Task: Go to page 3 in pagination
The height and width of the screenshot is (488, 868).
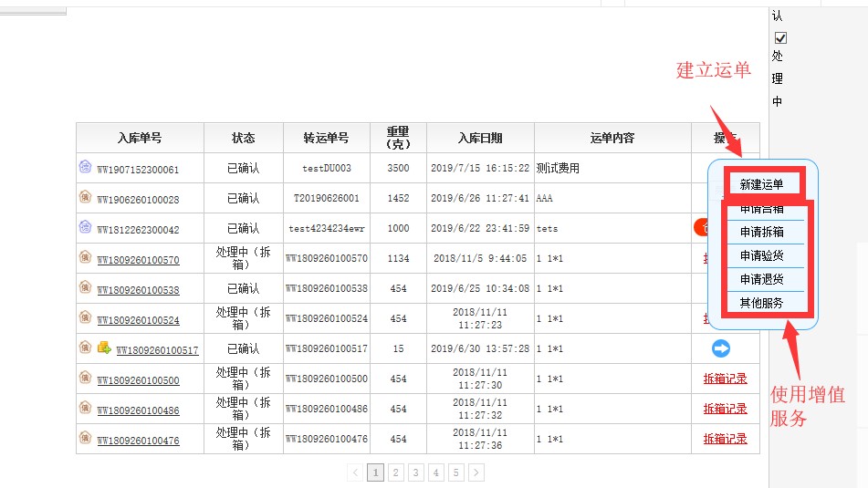Action: click(415, 472)
